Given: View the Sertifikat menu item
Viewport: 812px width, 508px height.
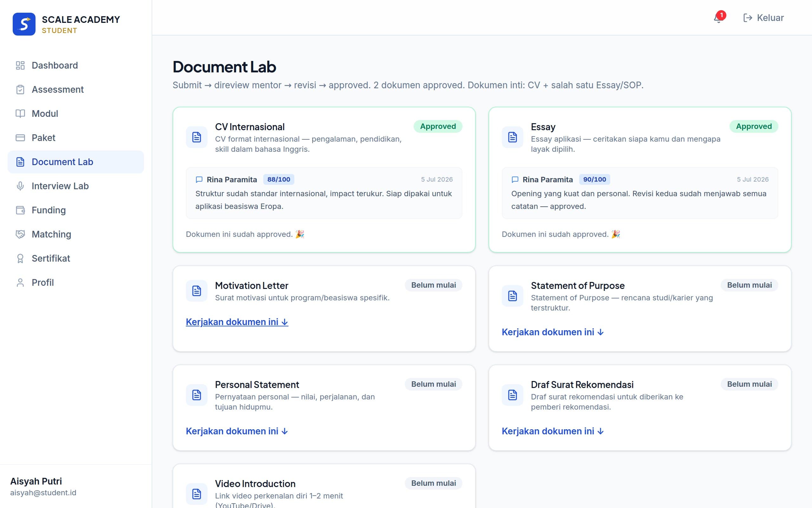Looking at the screenshot, I should point(76,258).
